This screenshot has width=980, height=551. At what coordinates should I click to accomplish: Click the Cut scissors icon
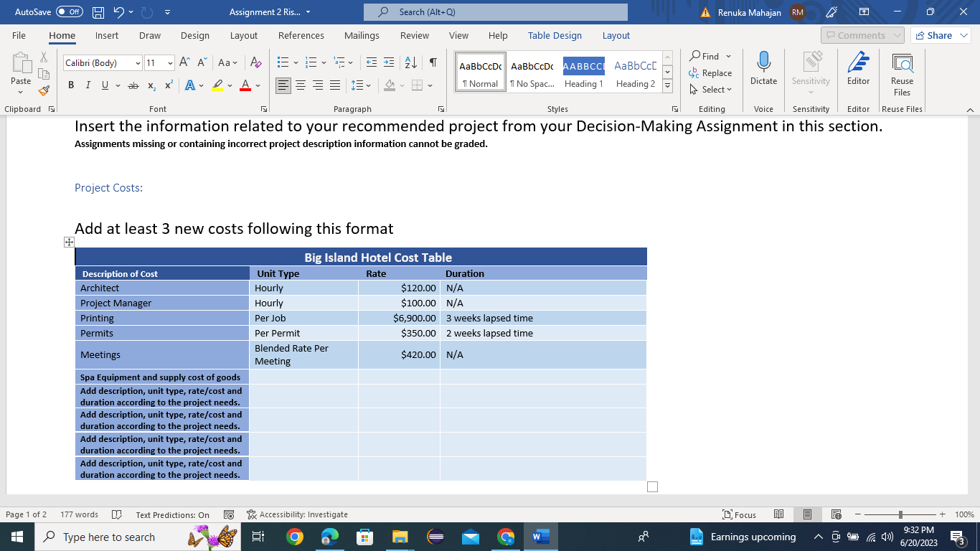[x=44, y=57]
